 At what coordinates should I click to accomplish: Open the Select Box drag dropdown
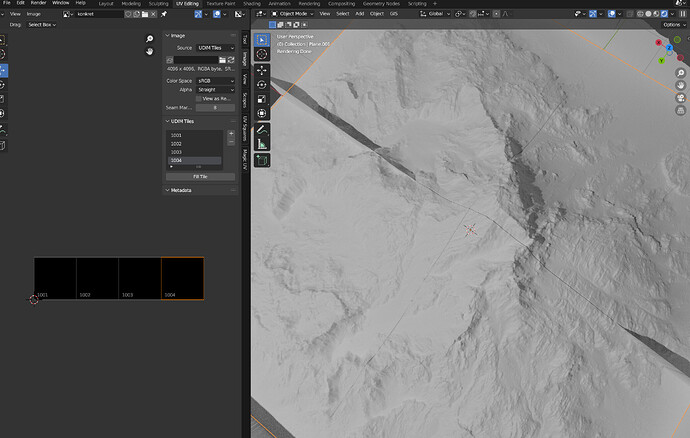click(42, 25)
